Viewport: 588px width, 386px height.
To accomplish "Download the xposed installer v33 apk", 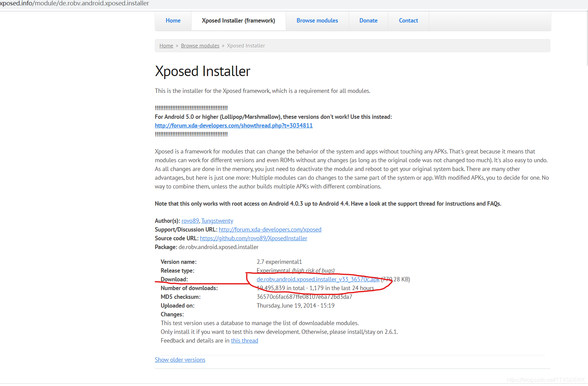I will (318, 279).
